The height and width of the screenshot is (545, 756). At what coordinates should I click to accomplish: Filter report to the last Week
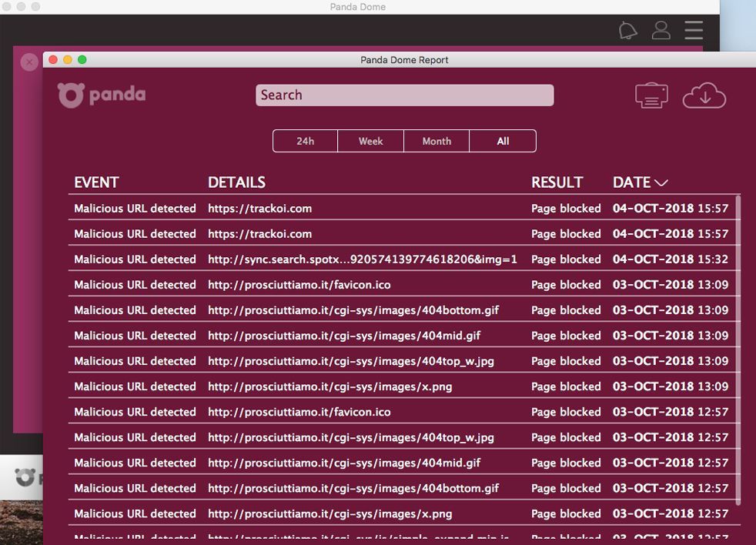pos(371,141)
